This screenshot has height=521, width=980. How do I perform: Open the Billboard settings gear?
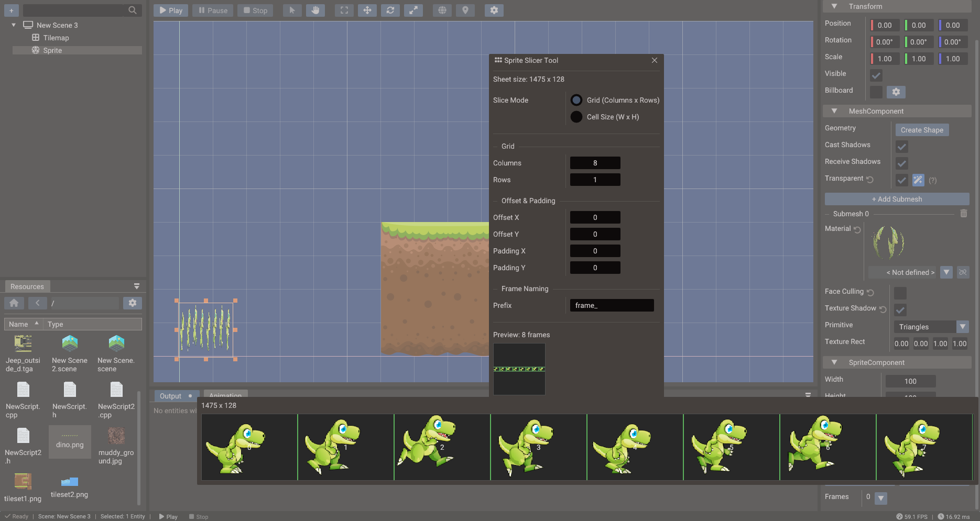[x=896, y=92]
